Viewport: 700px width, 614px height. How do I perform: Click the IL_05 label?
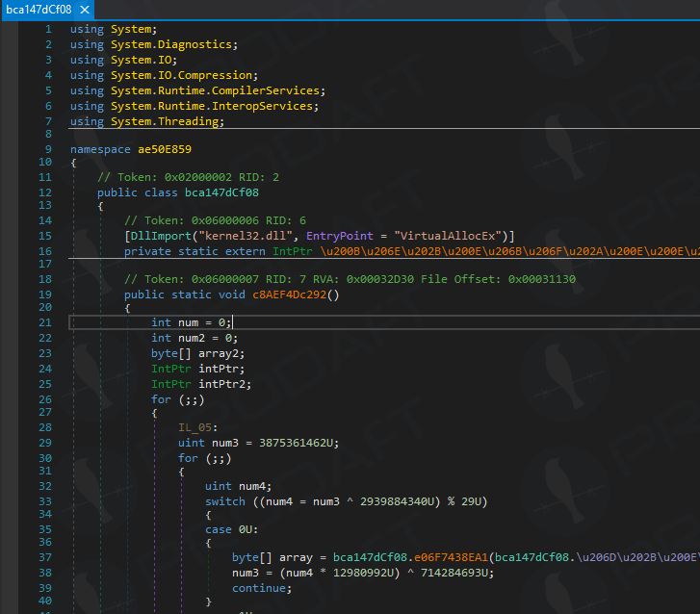click(197, 428)
